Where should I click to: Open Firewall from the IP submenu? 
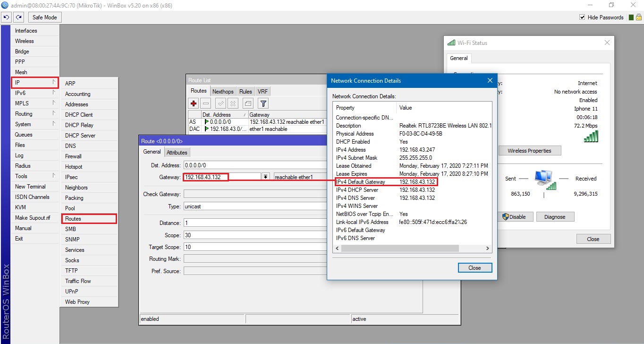(89, 156)
